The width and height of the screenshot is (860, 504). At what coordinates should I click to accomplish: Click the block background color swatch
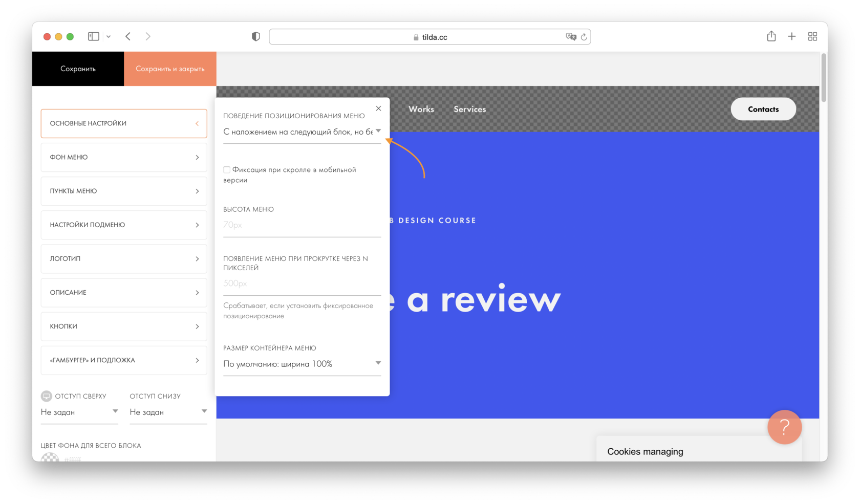[x=50, y=457]
